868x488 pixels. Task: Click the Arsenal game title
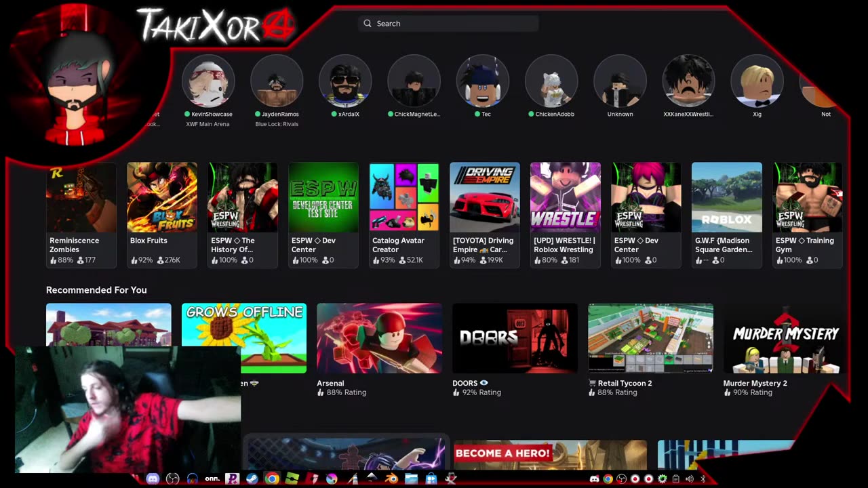[x=330, y=384]
